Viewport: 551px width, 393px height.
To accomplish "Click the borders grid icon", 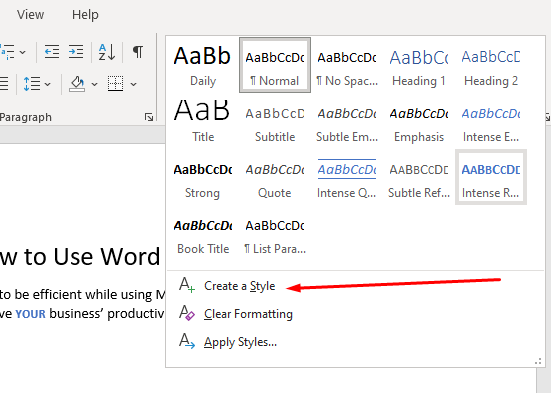I will [115, 84].
